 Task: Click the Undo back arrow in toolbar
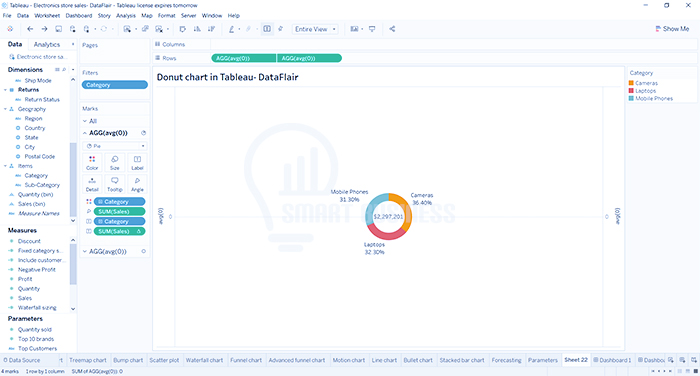tap(30, 29)
